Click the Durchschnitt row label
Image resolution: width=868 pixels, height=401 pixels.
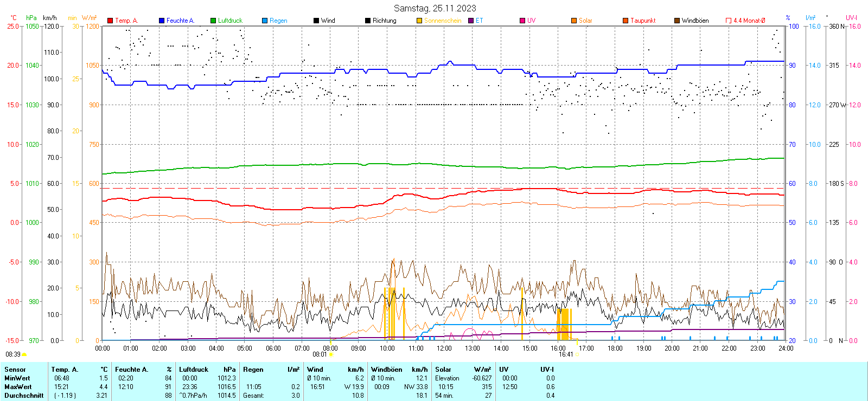pyautogui.click(x=24, y=396)
